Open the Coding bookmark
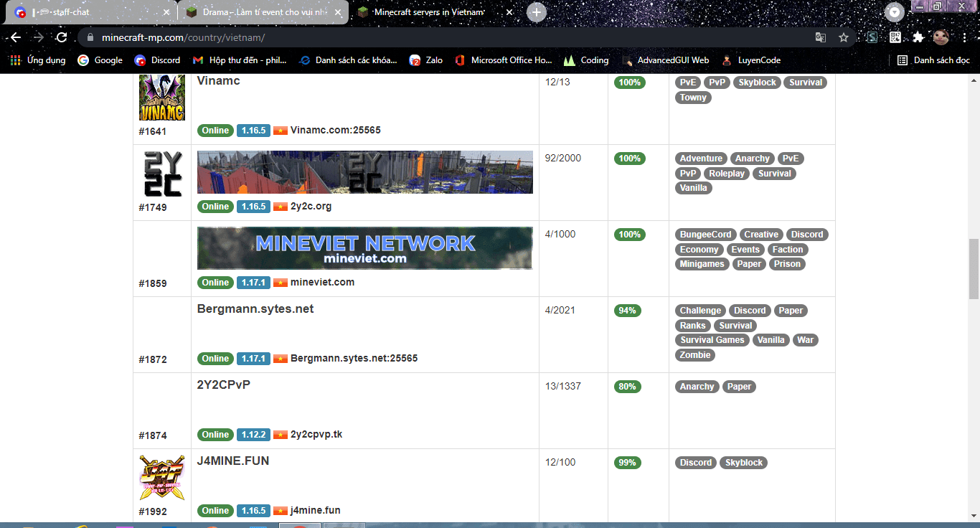This screenshot has height=528, width=980. [586, 60]
